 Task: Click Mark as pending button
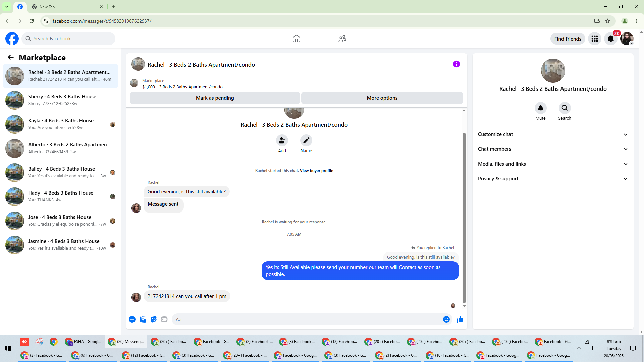click(215, 98)
